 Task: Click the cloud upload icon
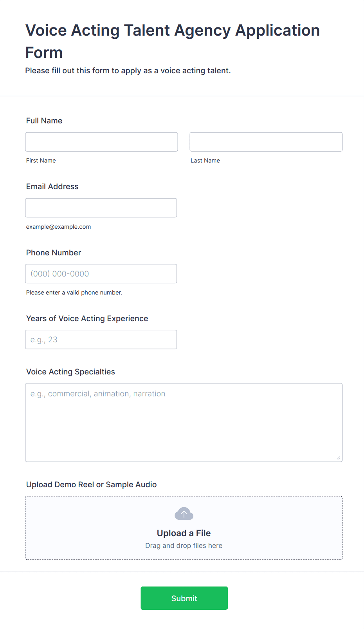coord(184,513)
